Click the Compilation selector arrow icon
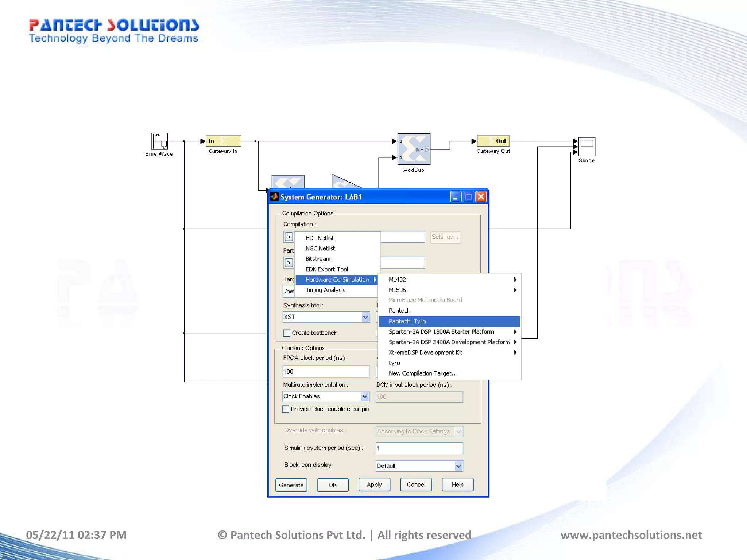Screen dimensions: 747x560 (289, 237)
